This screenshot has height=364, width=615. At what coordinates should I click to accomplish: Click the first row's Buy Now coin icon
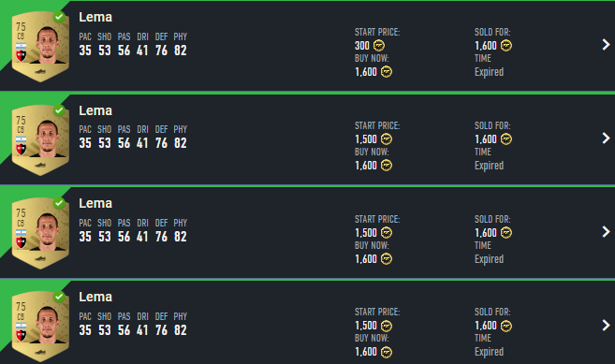click(x=387, y=72)
